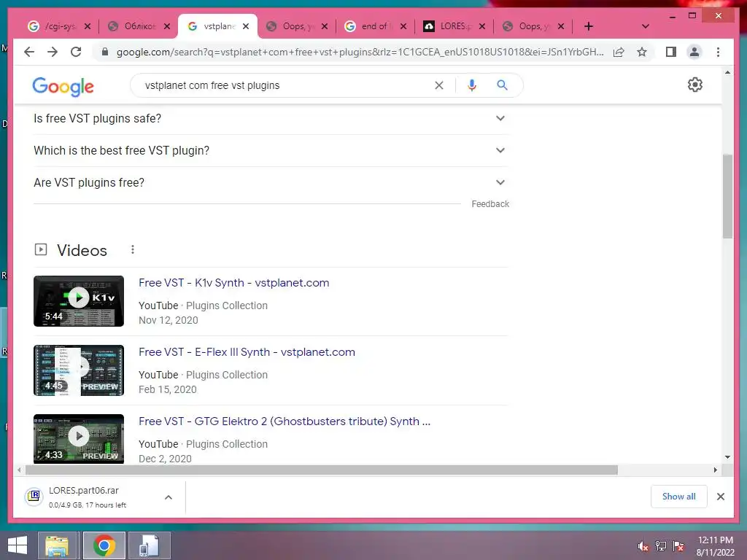The height and width of the screenshot is (560, 747).
Task: Share this page from address bar
Action: 619,52
